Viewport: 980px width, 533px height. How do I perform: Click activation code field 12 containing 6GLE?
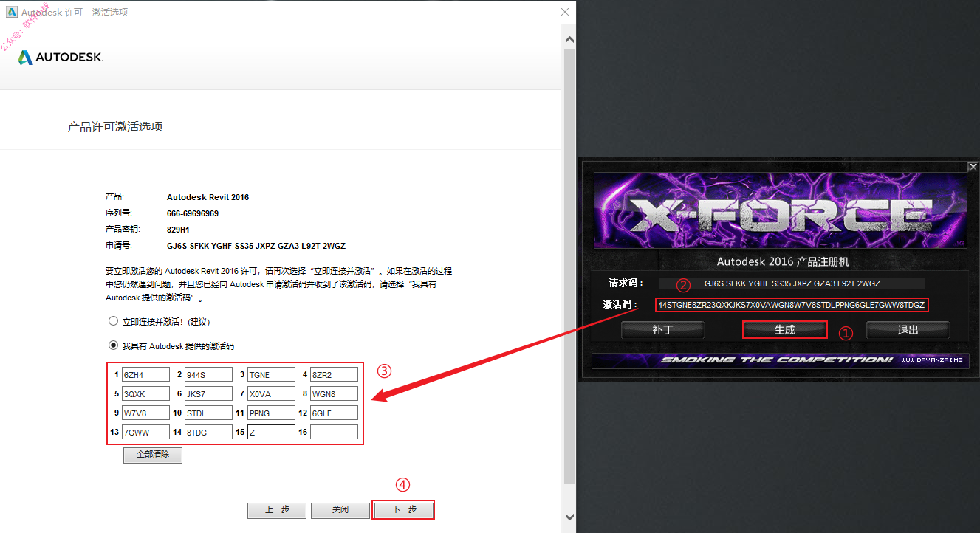tap(334, 413)
